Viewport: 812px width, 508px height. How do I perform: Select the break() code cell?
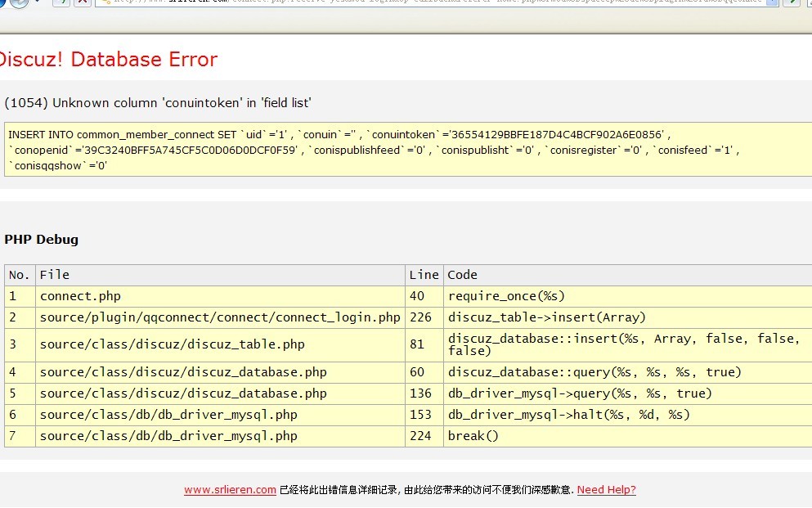(473, 436)
